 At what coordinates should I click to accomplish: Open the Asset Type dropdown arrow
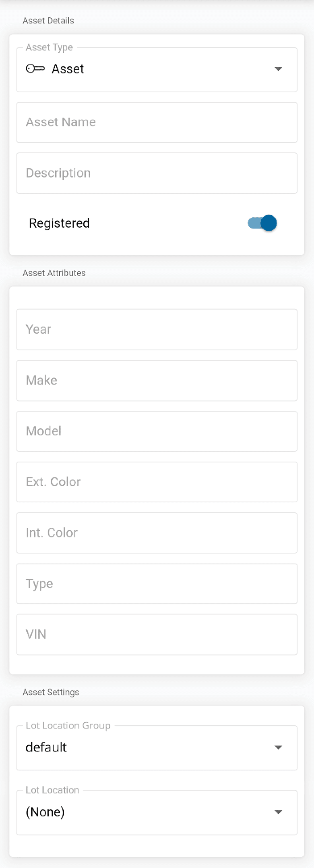[x=278, y=69]
